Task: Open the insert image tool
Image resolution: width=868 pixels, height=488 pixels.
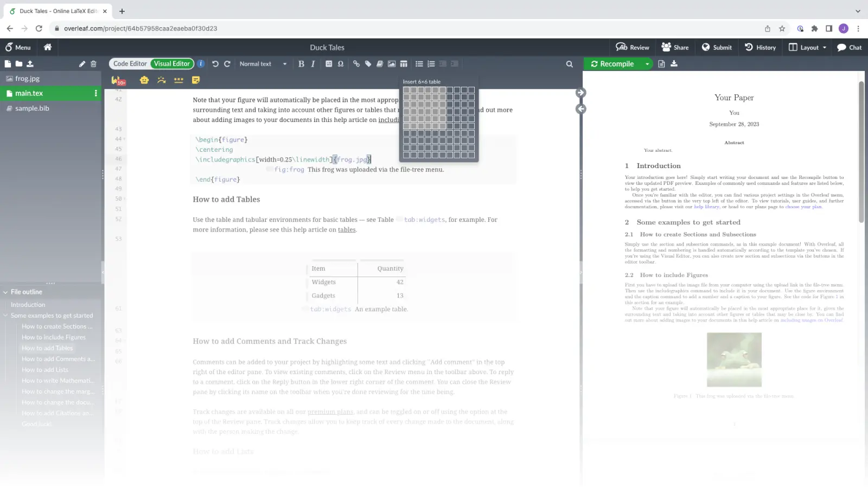Action: click(x=392, y=63)
